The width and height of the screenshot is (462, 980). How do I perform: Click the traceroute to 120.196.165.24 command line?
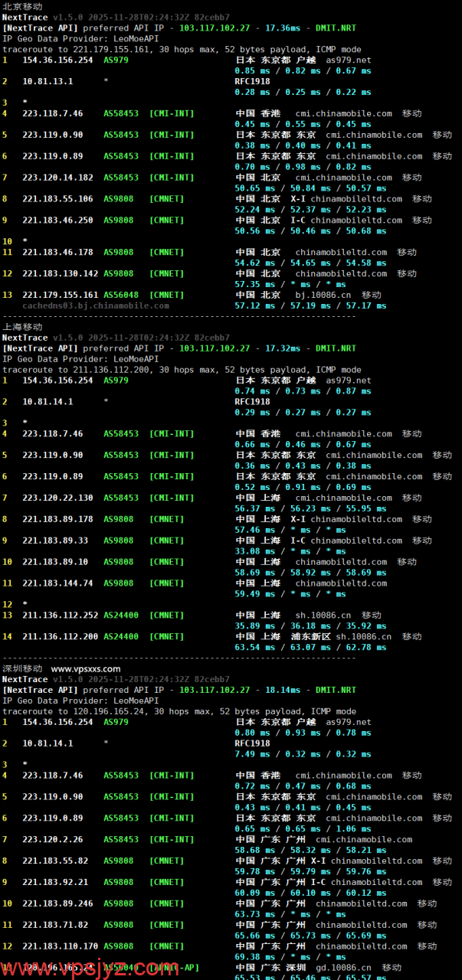[179, 711]
